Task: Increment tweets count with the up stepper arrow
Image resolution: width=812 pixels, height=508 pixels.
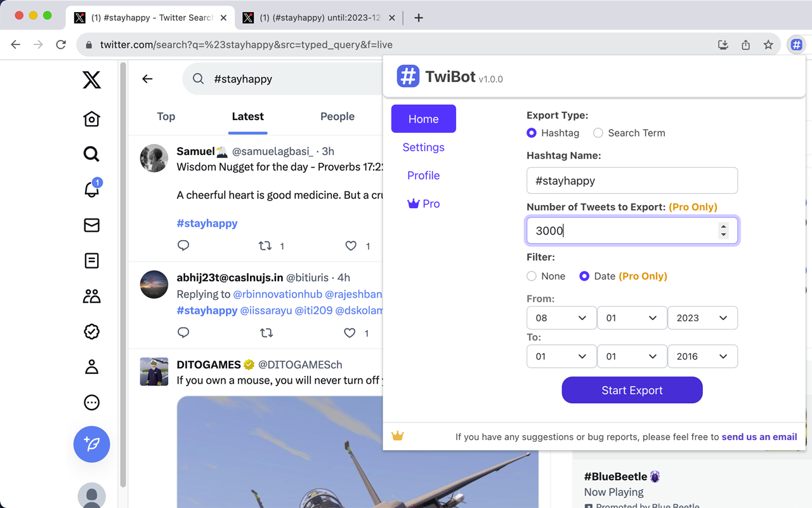Action: coord(724,227)
